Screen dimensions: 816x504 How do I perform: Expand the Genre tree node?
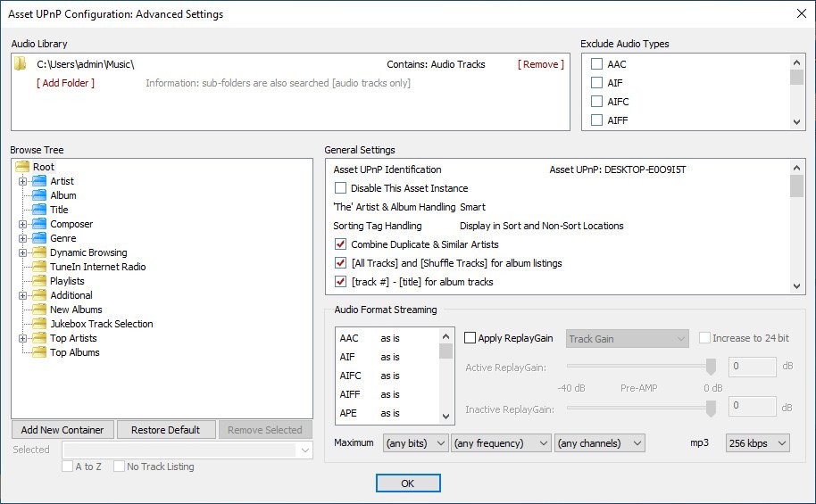[x=22, y=239]
